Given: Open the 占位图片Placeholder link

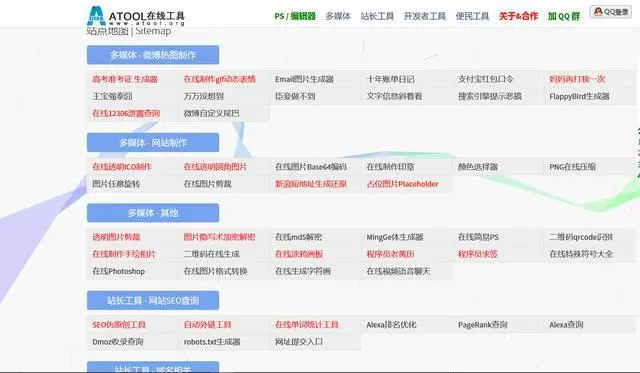Looking at the screenshot, I should click(x=402, y=184).
